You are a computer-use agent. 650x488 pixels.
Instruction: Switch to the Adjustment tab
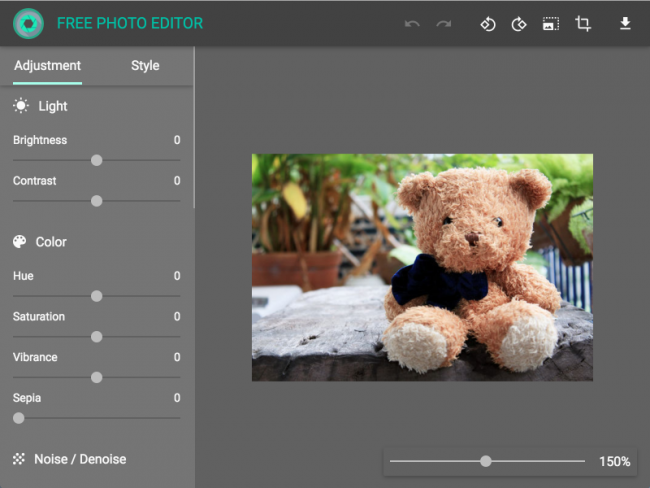pyautogui.click(x=47, y=66)
